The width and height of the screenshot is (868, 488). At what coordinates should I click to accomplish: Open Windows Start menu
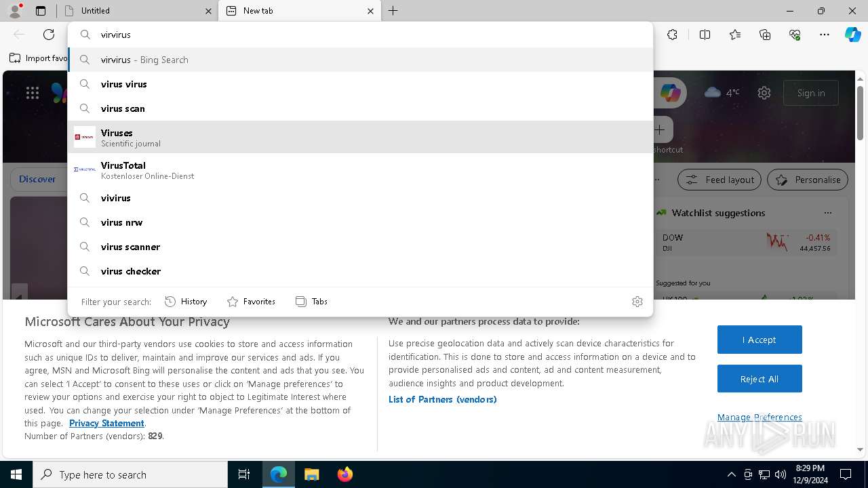coord(16,474)
